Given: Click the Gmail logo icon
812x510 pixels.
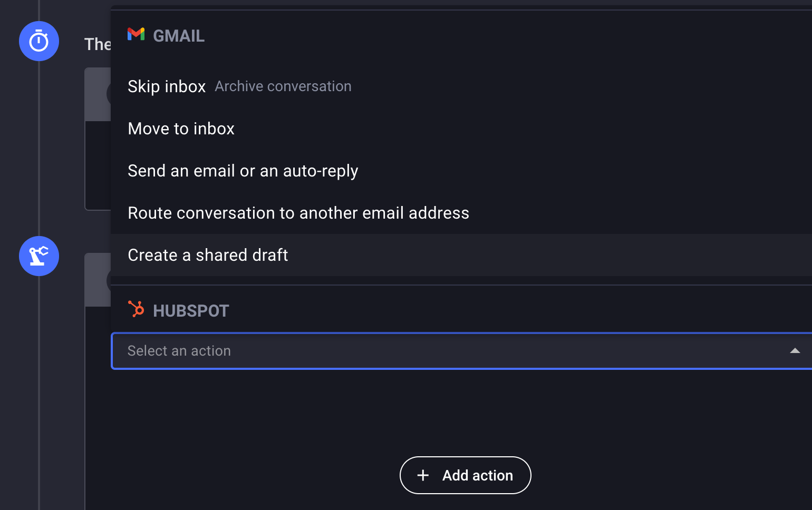Looking at the screenshot, I should tap(136, 34).
